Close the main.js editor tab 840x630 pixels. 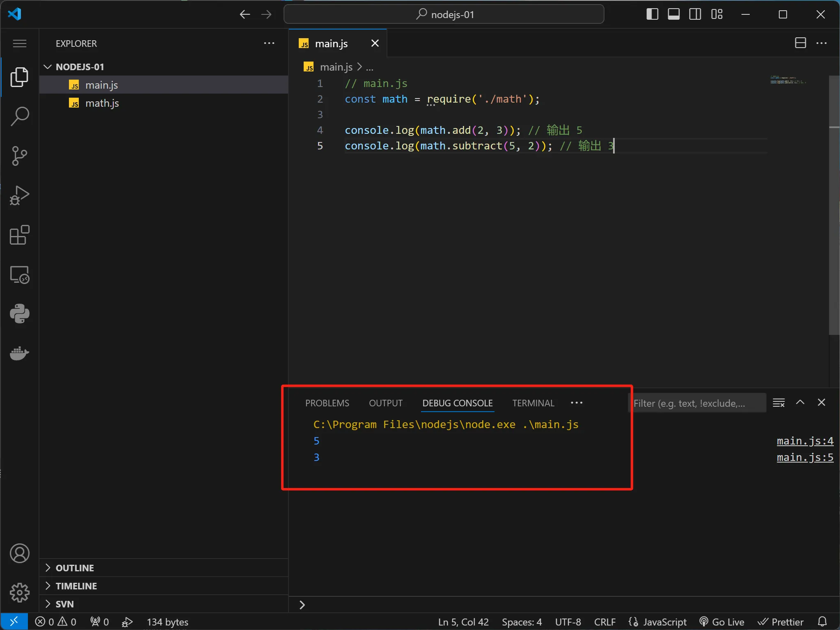[x=375, y=43]
